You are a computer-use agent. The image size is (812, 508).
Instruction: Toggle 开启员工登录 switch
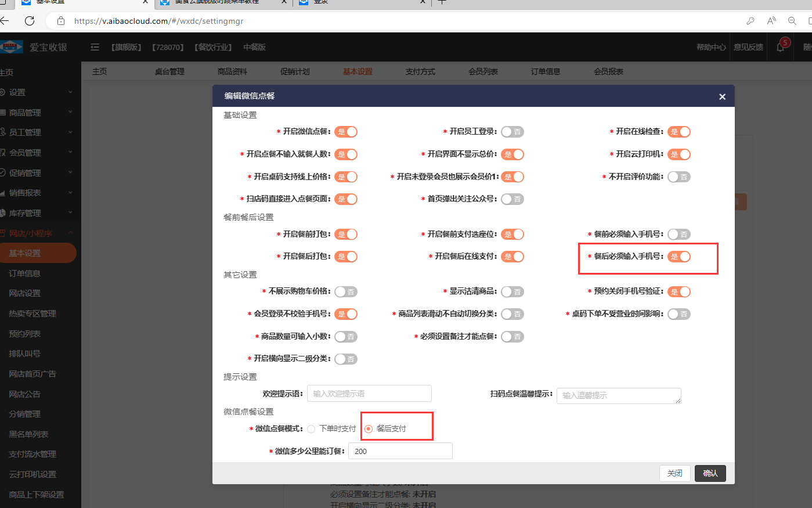[512, 132]
